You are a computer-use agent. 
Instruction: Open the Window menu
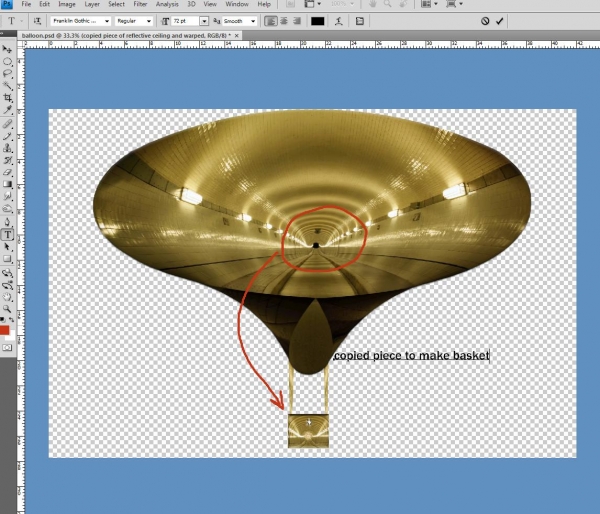237,4
